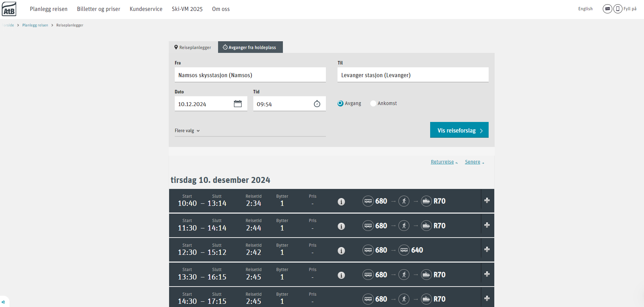644x307 pixels.
Task: Click the ticket icon next to English
Action: tap(607, 9)
